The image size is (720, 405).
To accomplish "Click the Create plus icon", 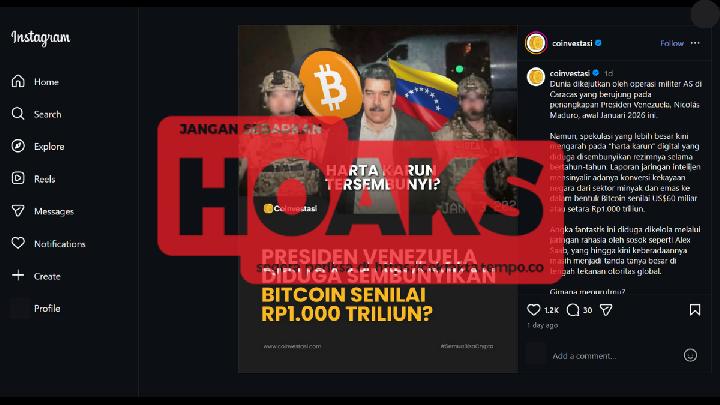I will [18, 276].
